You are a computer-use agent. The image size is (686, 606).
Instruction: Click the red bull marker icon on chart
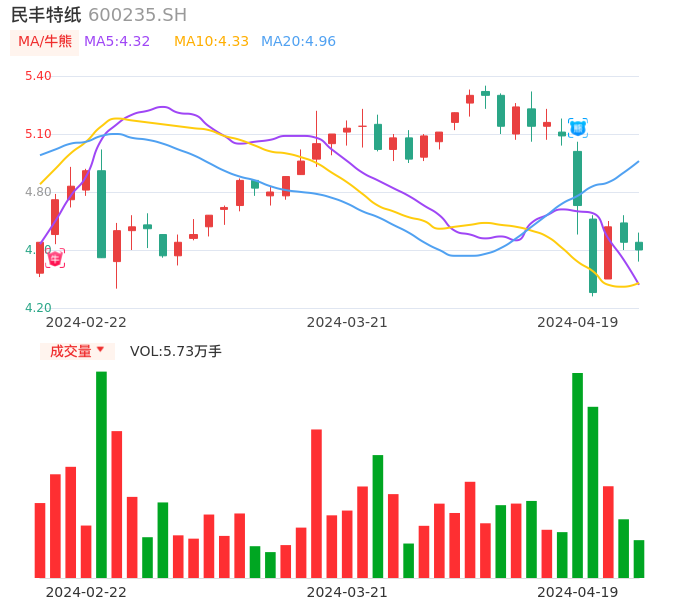point(55,258)
